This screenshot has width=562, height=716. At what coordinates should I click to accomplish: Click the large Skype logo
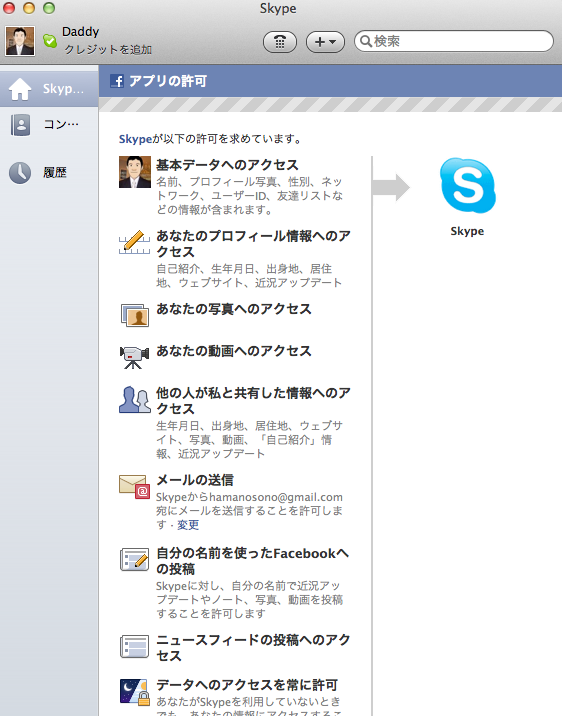467,185
